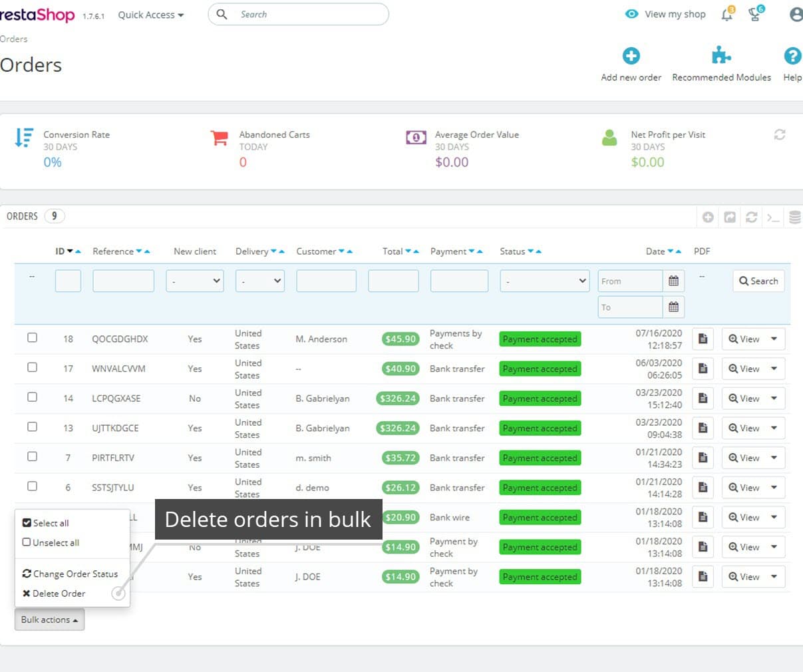The height and width of the screenshot is (672, 803).
Task: Open the Delivery country filter dropdown
Action: tap(260, 281)
